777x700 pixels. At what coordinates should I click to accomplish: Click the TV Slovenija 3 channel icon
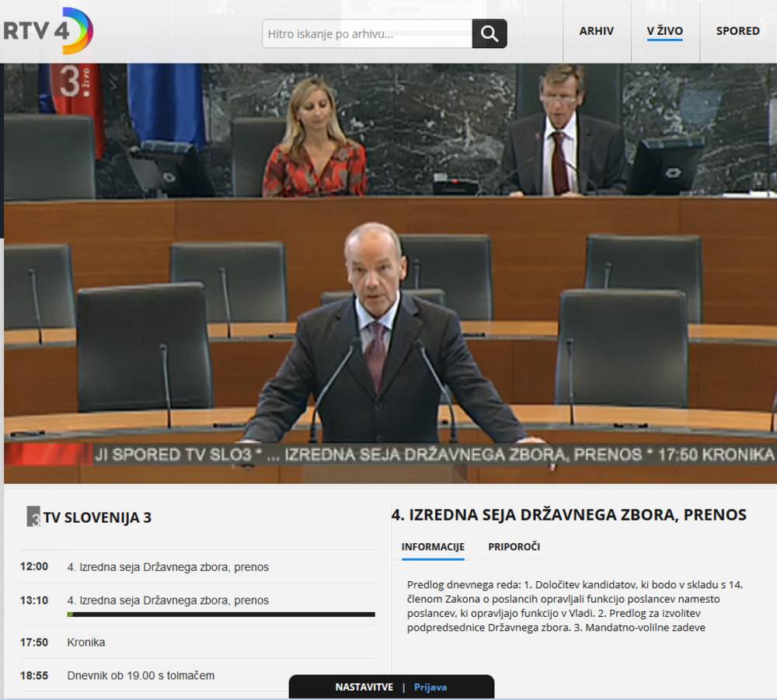pyautogui.click(x=33, y=517)
